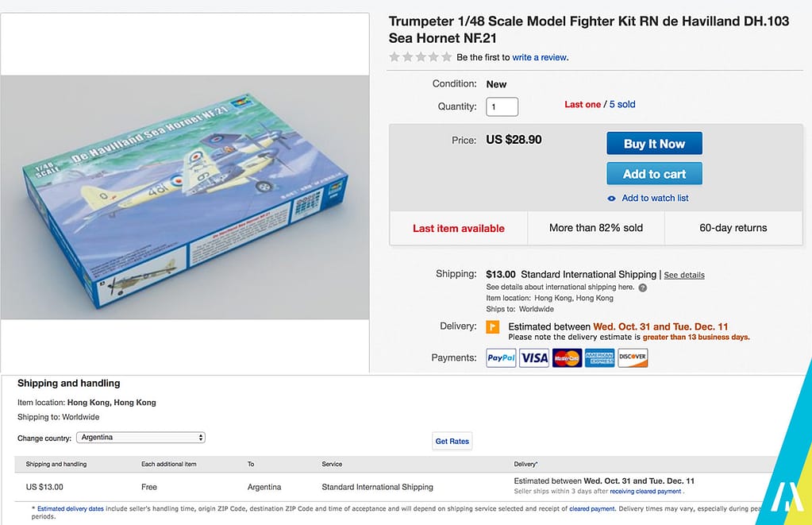This screenshot has height=525, width=812.
Task: Click the international shipping help question icon
Action: click(643, 288)
